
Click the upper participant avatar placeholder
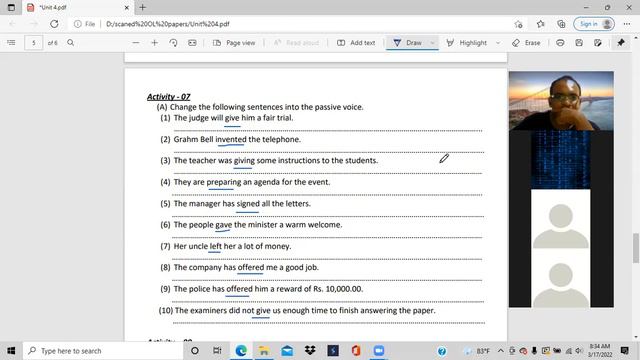(560, 218)
